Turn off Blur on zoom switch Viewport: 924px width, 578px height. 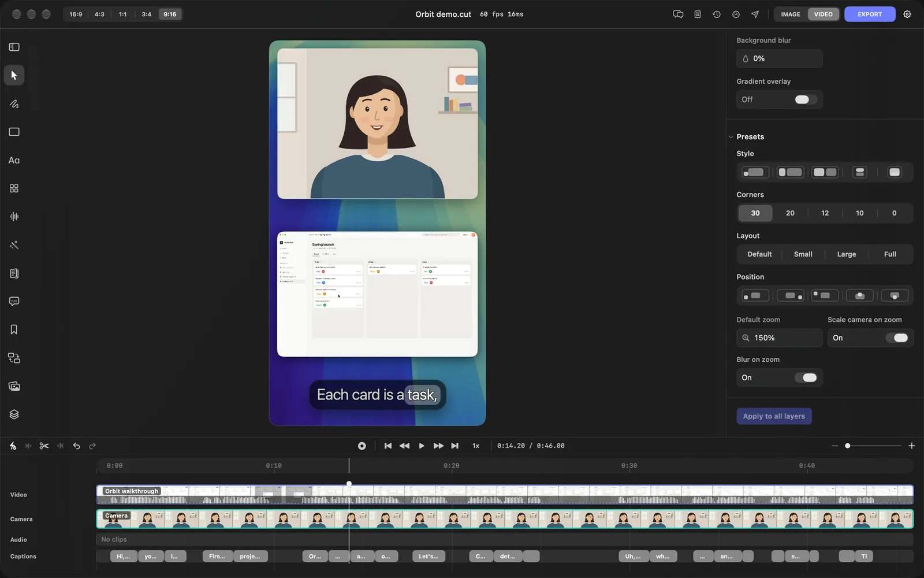806,378
